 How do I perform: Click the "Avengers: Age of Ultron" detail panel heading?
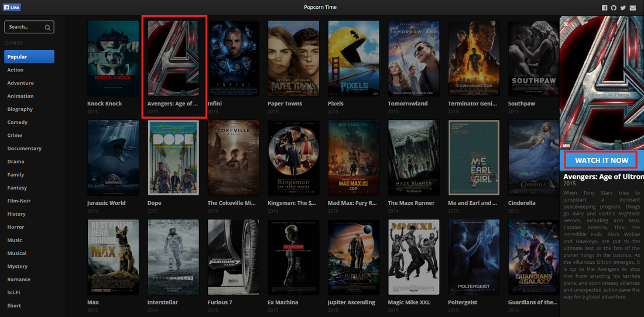(604, 177)
